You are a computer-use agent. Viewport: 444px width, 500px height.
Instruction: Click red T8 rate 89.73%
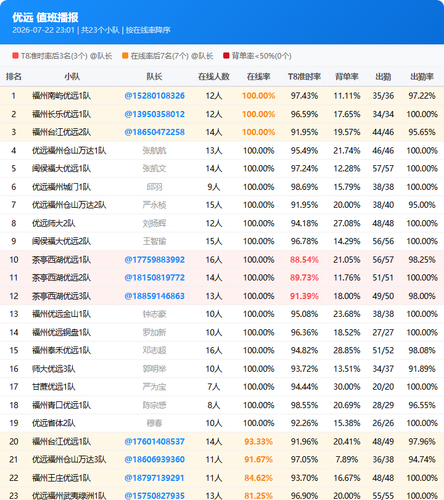click(304, 278)
